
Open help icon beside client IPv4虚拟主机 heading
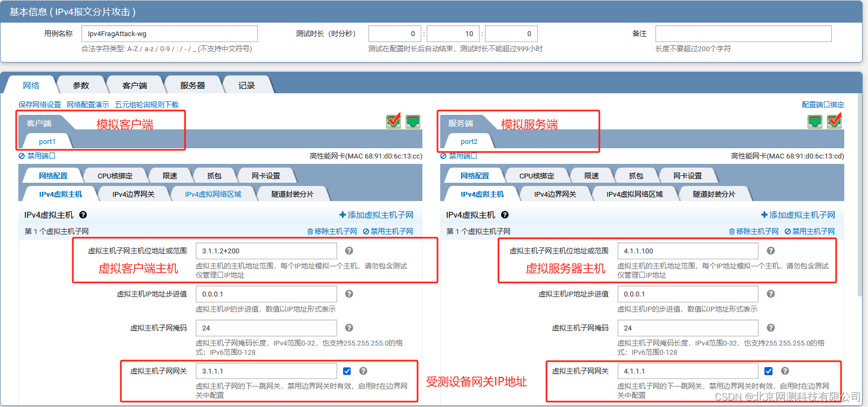coord(83,215)
